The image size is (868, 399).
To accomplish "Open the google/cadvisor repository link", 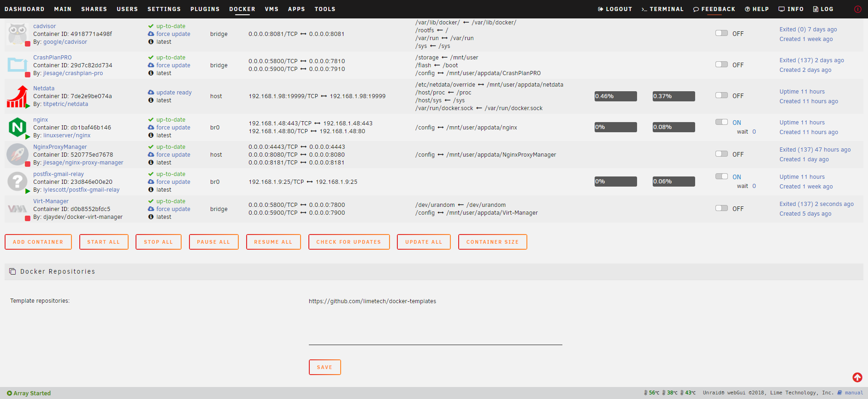I will 65,42.
